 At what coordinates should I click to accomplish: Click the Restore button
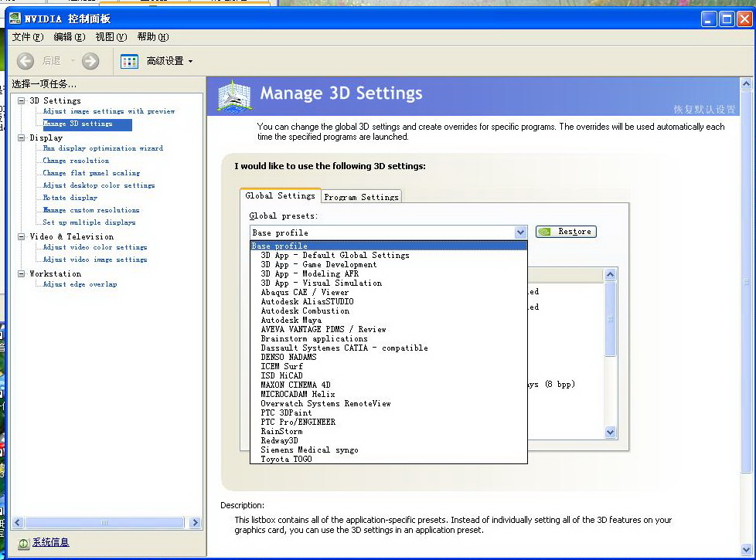click(566, 232)
